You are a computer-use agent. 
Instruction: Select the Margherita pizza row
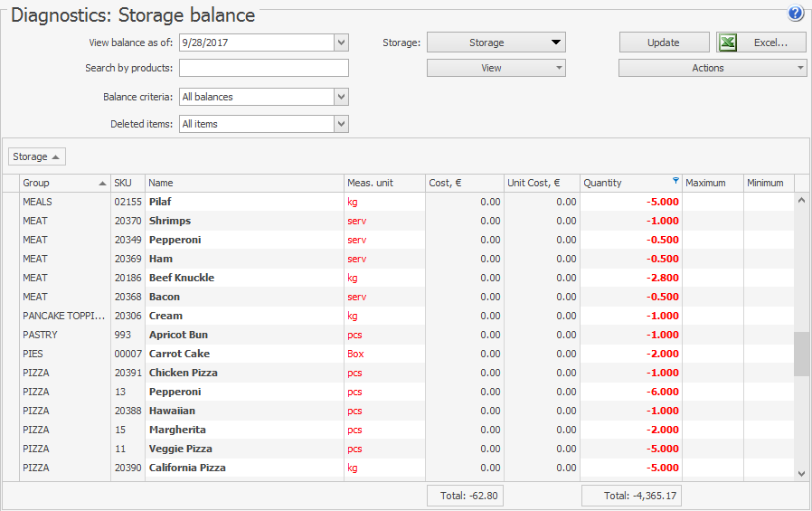177,430
